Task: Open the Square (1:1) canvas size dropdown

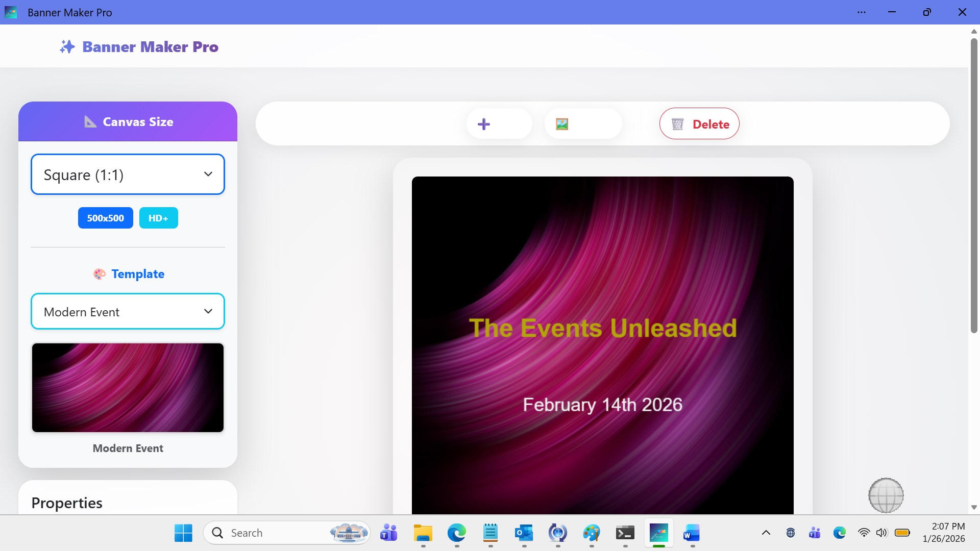Action: (x=128, y=174)
